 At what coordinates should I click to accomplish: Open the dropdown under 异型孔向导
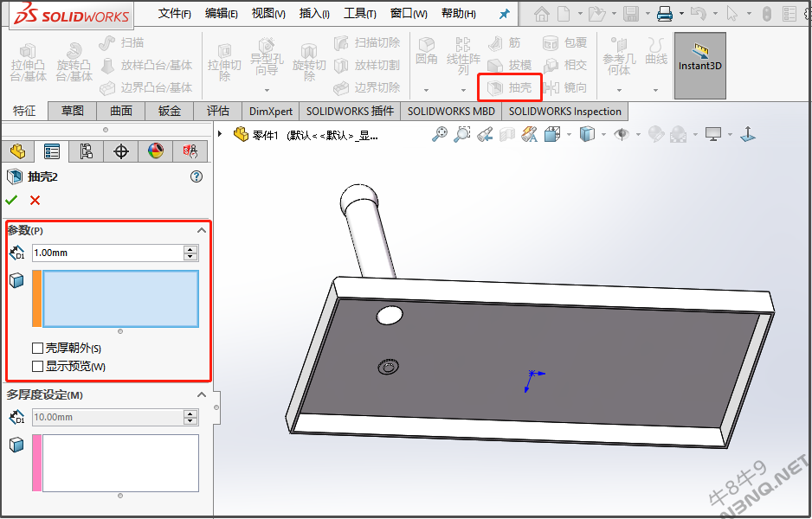pos(267,91)
